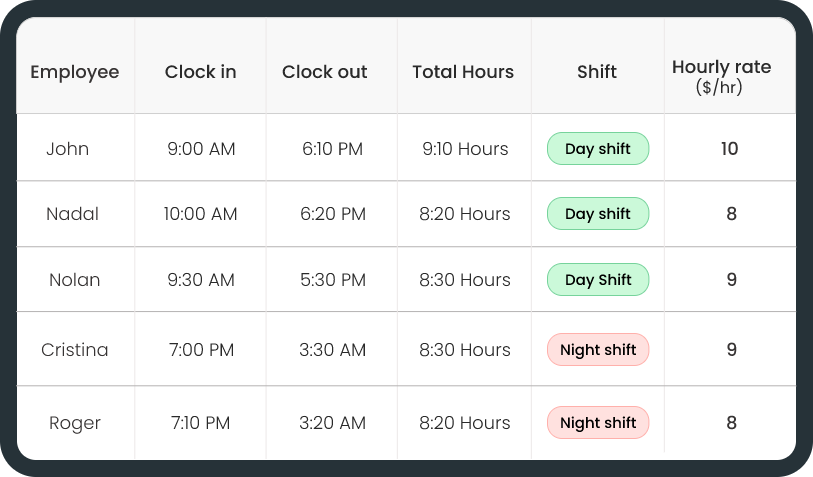Click the employee name Cristina
The width and height of the screenshot is (813, 477).
pos(75,350)
